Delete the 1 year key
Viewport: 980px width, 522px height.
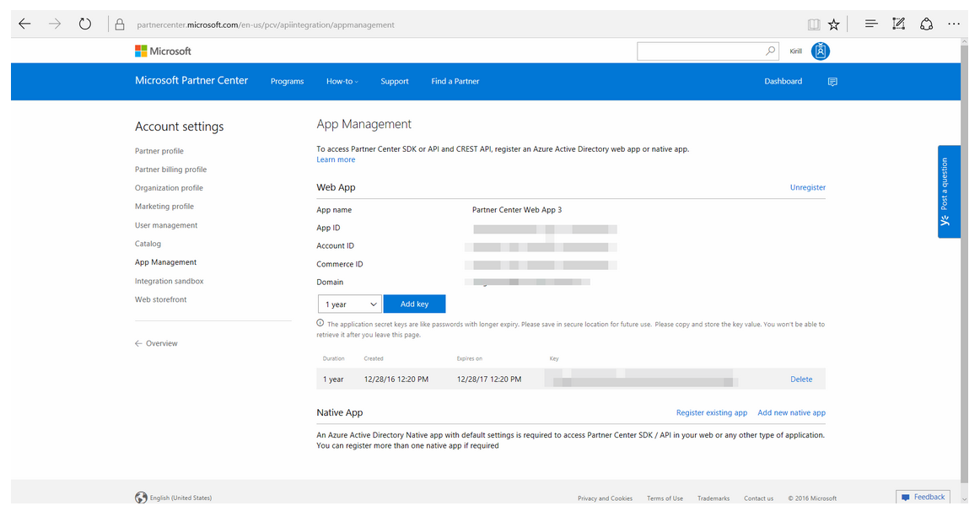[801, 379]
